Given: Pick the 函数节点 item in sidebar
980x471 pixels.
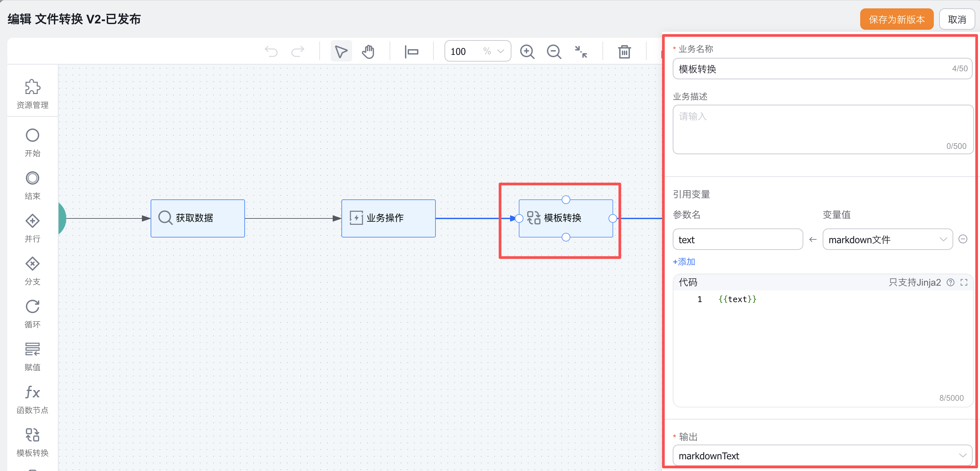Looking at the screenshot, I should 32,399.
